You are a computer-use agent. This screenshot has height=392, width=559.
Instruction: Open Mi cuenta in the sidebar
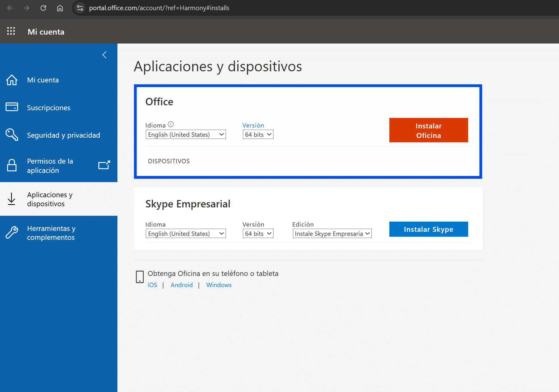pos(59,80)
